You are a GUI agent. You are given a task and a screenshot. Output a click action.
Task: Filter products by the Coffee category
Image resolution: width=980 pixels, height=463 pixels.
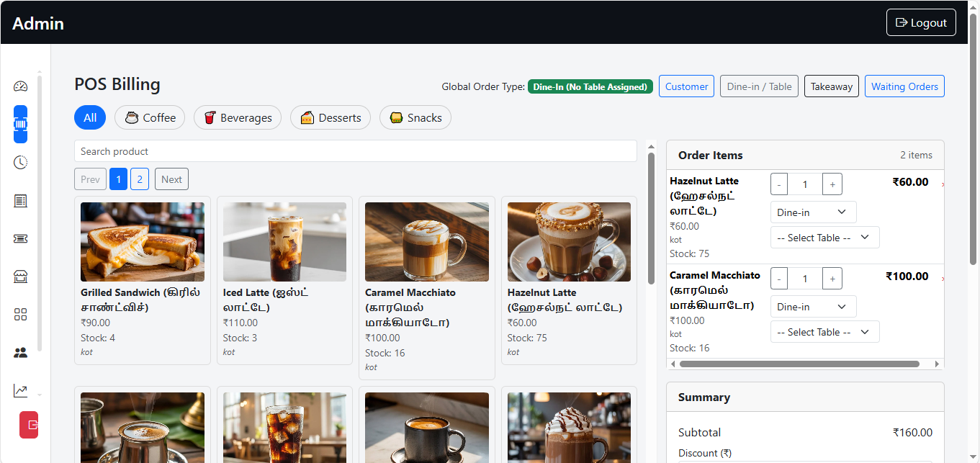point(150,117)
